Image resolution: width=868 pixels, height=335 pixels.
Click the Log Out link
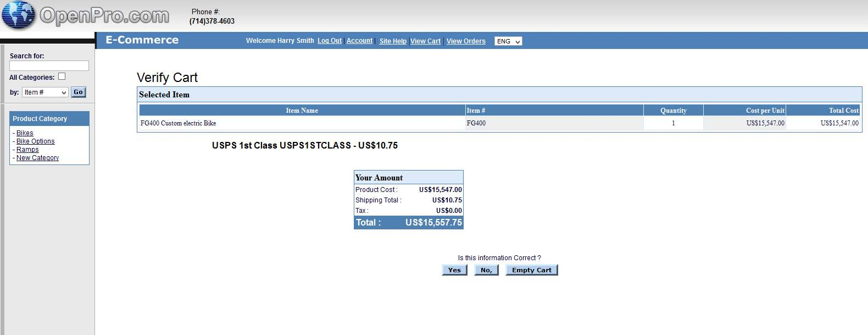coord(330,41)
